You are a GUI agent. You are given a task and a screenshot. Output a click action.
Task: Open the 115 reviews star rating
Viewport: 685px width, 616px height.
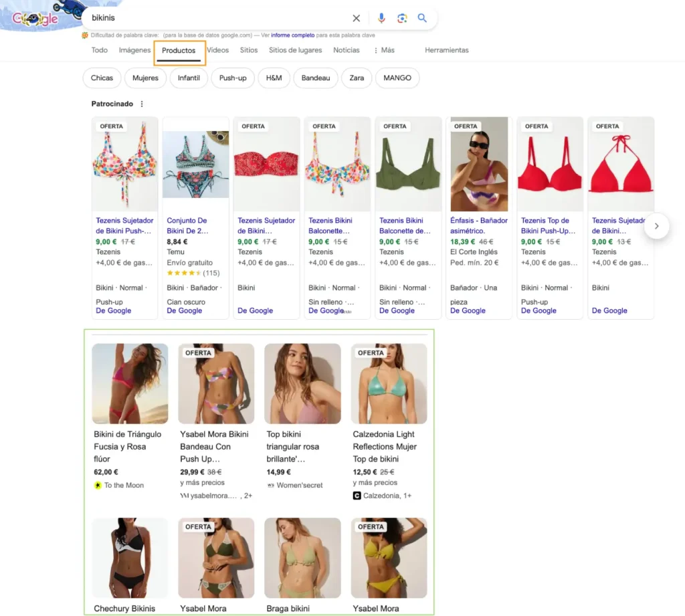pos(193,273)
